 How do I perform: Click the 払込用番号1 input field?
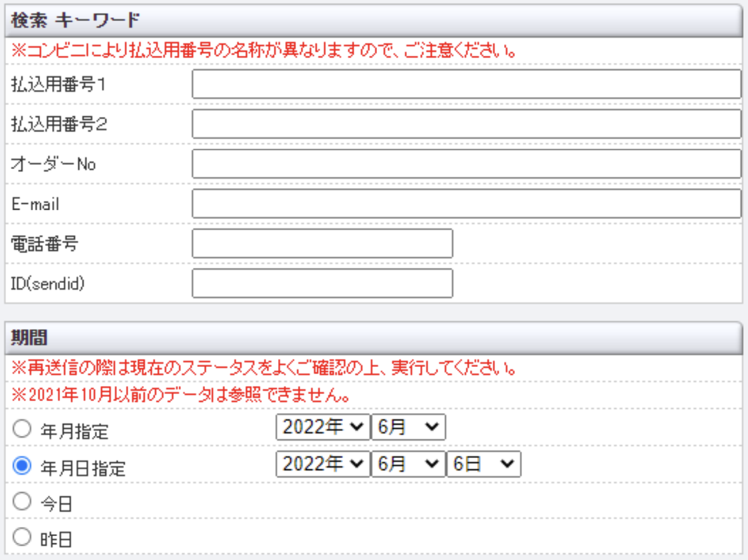click(467, 84)
